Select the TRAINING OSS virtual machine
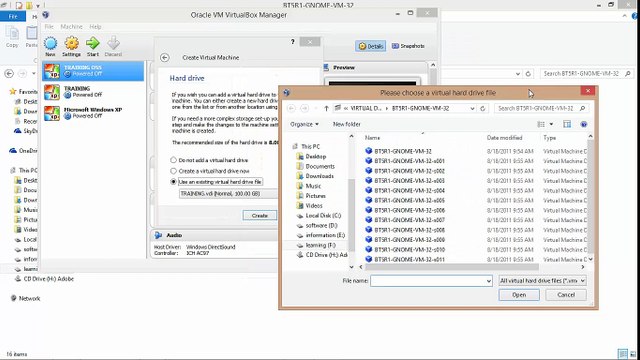Screen dimensions: 640x360 pos(93,71)
